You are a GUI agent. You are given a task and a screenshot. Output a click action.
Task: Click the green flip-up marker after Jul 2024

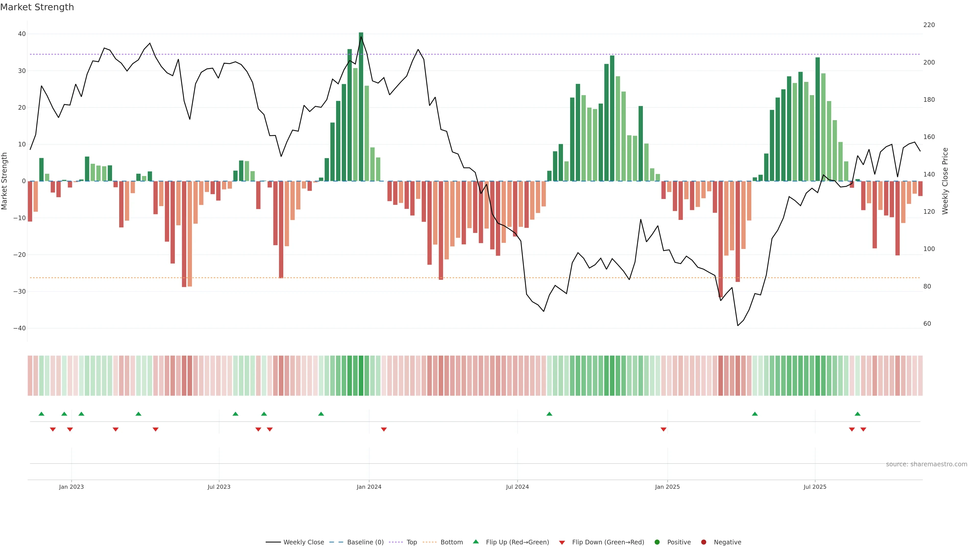(549, 414)
